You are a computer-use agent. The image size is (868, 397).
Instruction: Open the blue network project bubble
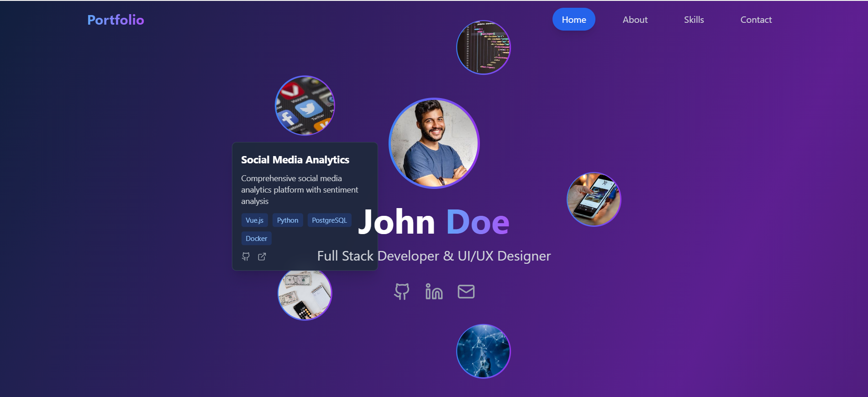point(483,351)
